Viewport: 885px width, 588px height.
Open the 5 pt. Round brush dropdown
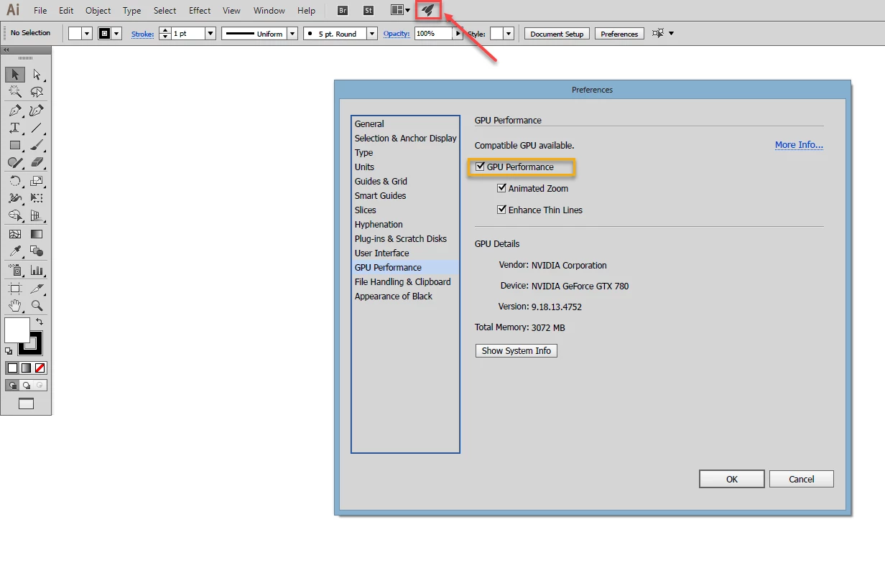(372, 34)
